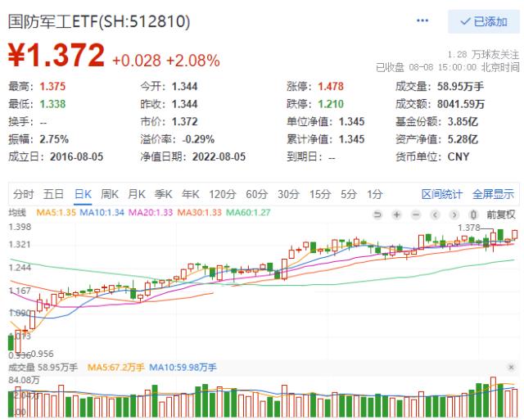This screenshot has height=420, width=524.
Task: Select the 日K tab
Action: point(84,194)
